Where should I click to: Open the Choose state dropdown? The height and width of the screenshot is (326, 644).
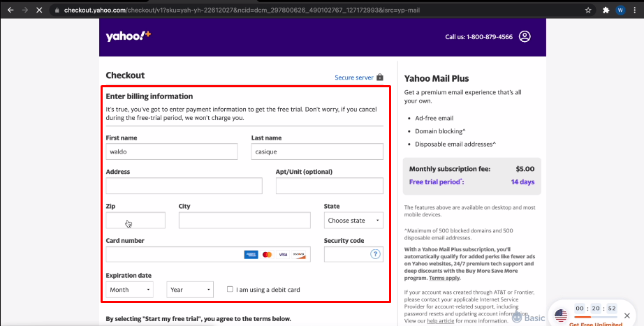coord(353,221)
